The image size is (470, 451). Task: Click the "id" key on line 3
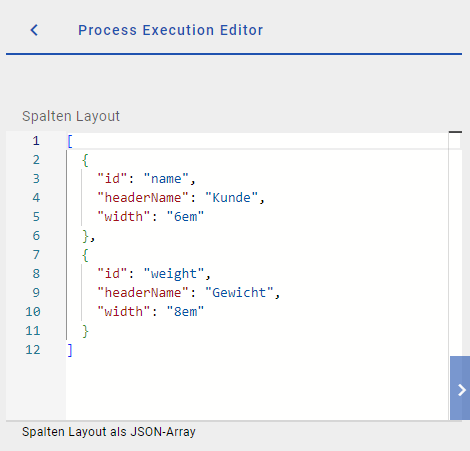112,179
